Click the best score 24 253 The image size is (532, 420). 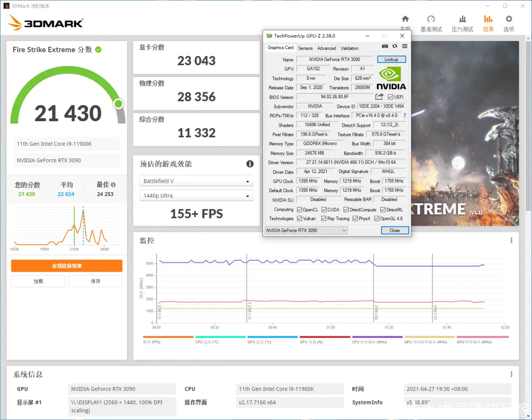(x=105, y=194)
